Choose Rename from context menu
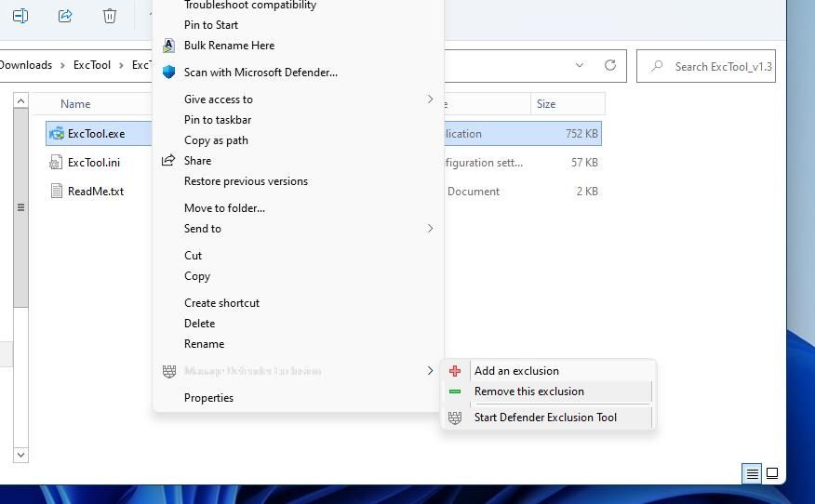The height and width of the screenshot is (504, 815). click(x=205, y=344)
